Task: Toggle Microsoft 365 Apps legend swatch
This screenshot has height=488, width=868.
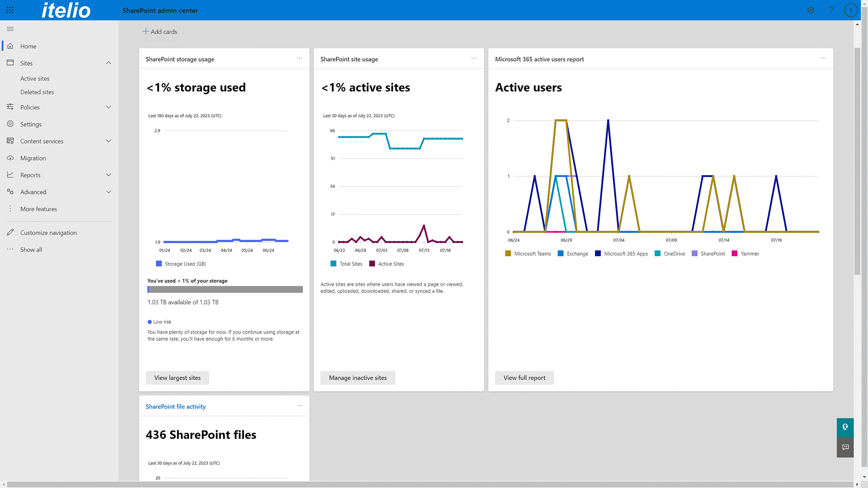Action: click(x=598, y=253)
